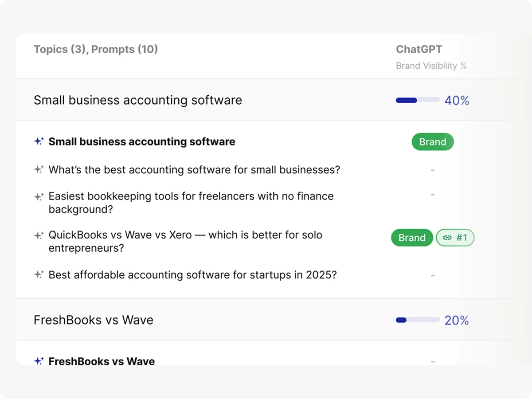Click the Topics (3), Prompts (10) header
The image size is (532, 399).
96,49
